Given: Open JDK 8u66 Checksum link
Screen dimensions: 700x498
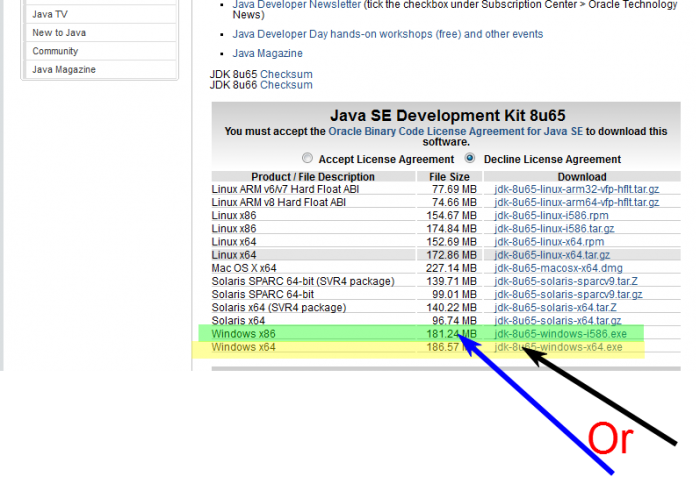Looking at the screenshot, I should [286, 85].
